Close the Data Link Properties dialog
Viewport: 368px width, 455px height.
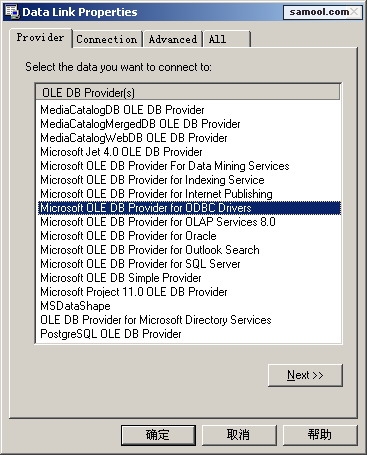(x=355, y=12)
